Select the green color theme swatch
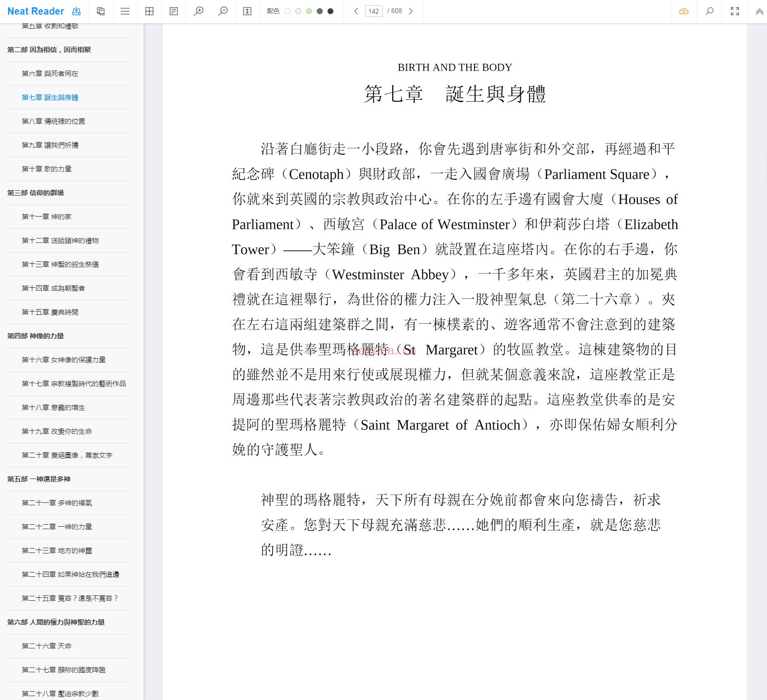767x700 pixels. [x=309, y=11]
